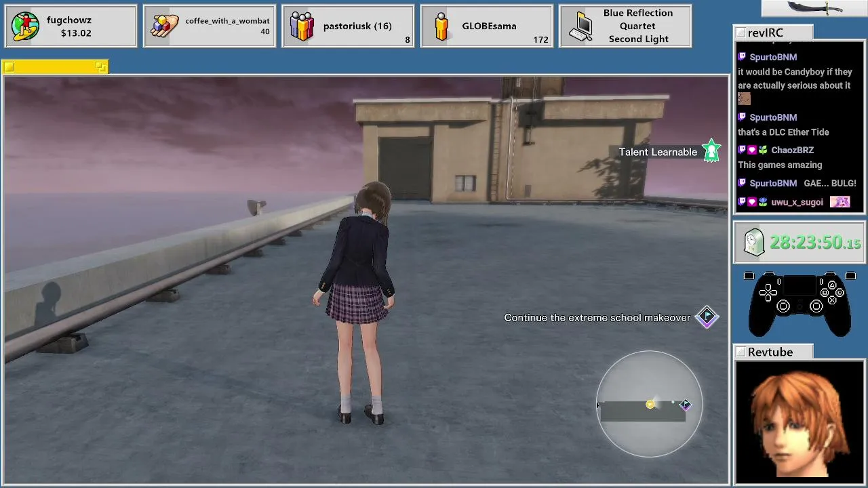Click the ChaozBRZ username in chat
Image resolution: width=868 pixels, height=488 pixels.
pos(792,150)
